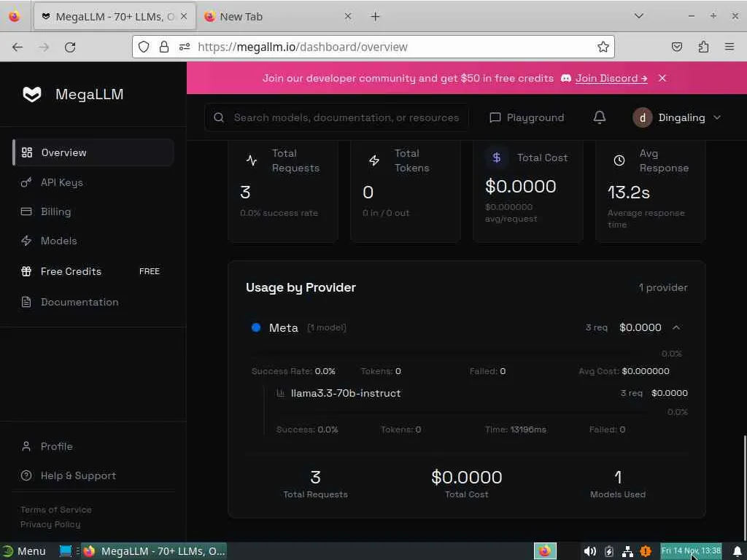The height and width of the screenshot is (560, 747).
Task: Click the network icon in system tray
Action: (627, 551)
